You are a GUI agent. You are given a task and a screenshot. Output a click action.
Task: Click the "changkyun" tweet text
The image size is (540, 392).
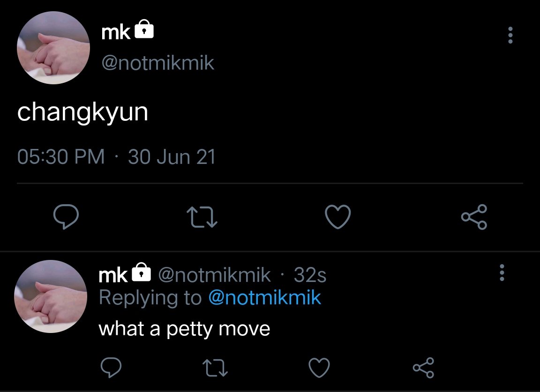(82, 113)
